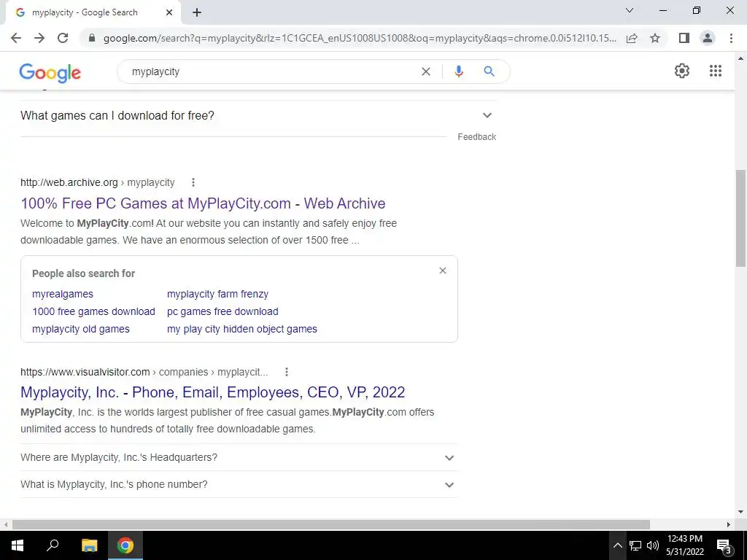
Task: Open the notification center
Action: [x=724, y=545]
